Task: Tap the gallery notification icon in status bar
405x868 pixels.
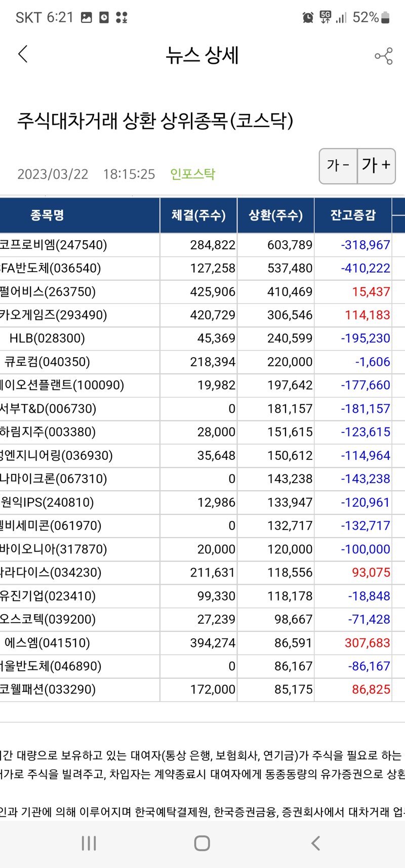Action: pos(87,18)
